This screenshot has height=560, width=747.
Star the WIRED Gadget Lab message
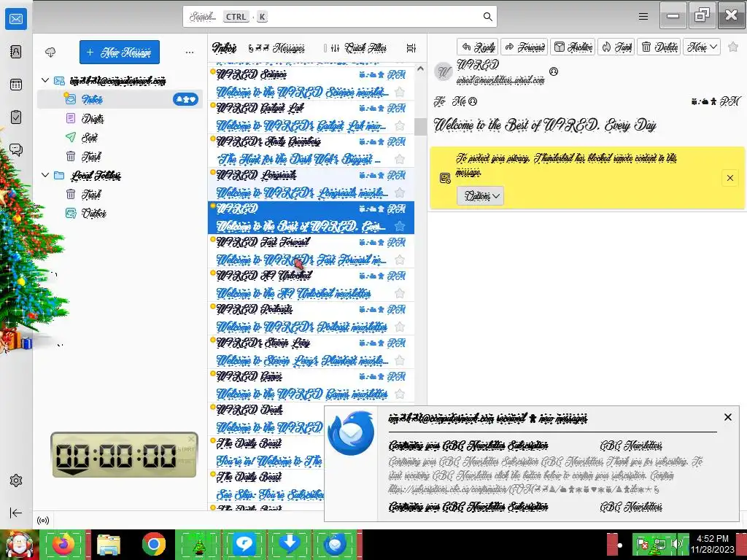[x=400, y=125]
